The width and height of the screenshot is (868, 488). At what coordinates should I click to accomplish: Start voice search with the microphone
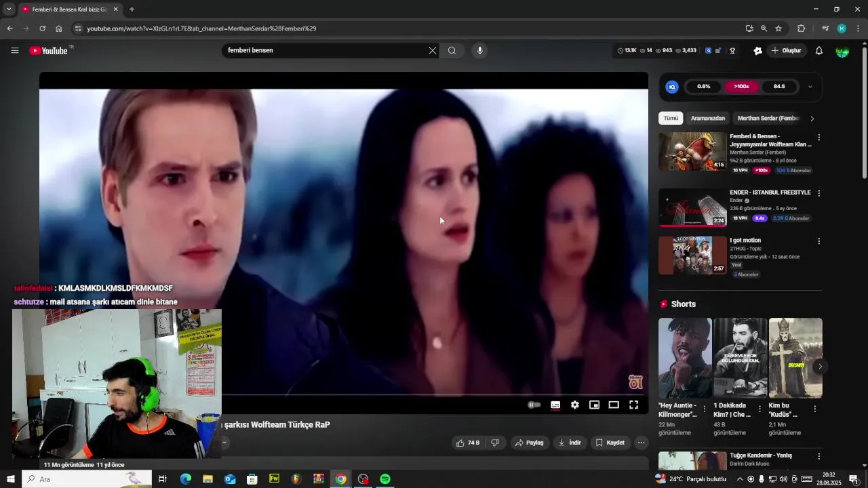tap(479, 51)
